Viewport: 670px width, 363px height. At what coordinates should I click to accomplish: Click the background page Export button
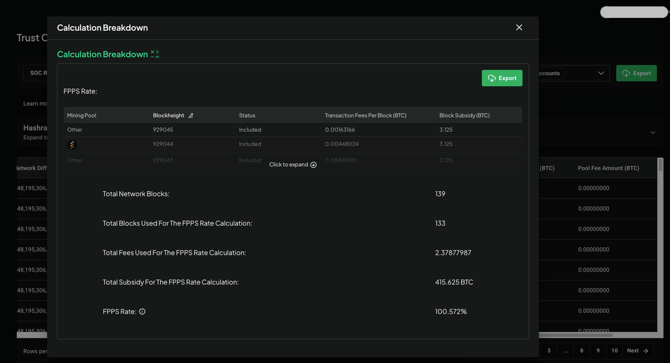click(636, 73)
